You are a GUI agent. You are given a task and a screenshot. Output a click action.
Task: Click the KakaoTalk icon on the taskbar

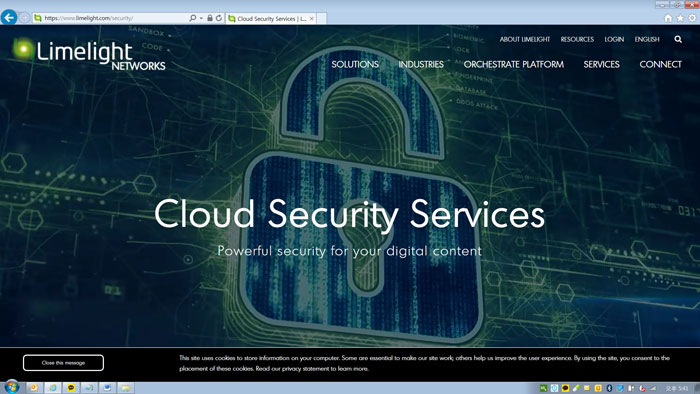click(x=71, y=388)
